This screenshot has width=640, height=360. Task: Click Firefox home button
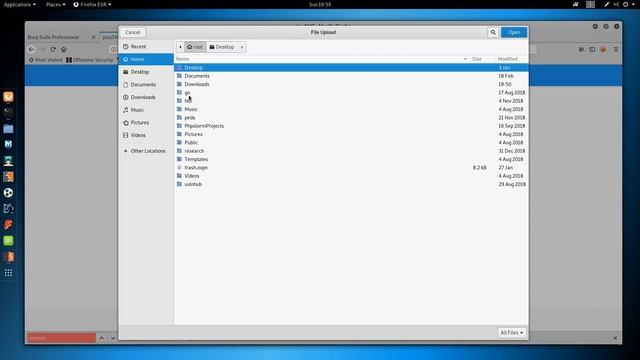[63, 49]
